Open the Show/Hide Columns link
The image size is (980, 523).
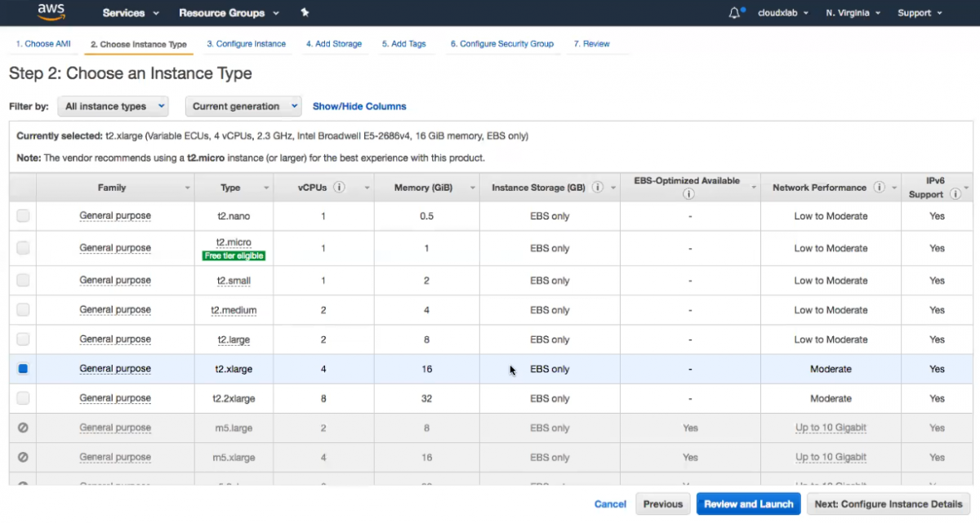(x=359, y=106)
